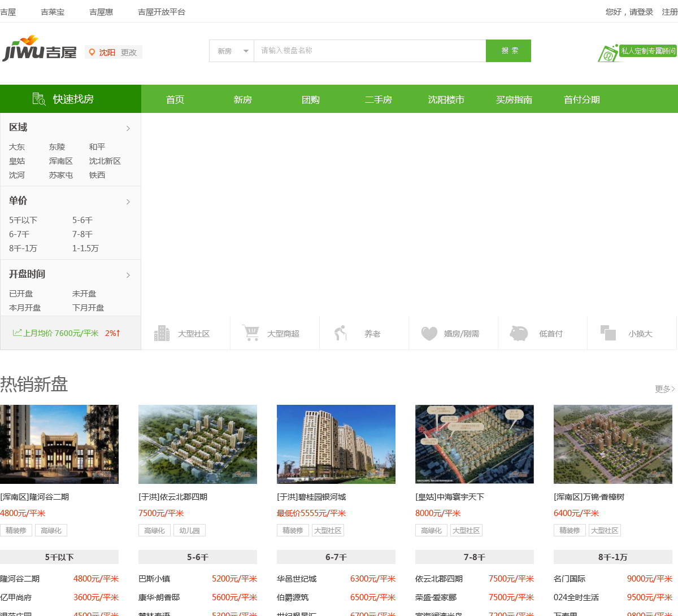Click the 5-6千 column header
This screenshot has width=678, height=616.
coord(198,557)
